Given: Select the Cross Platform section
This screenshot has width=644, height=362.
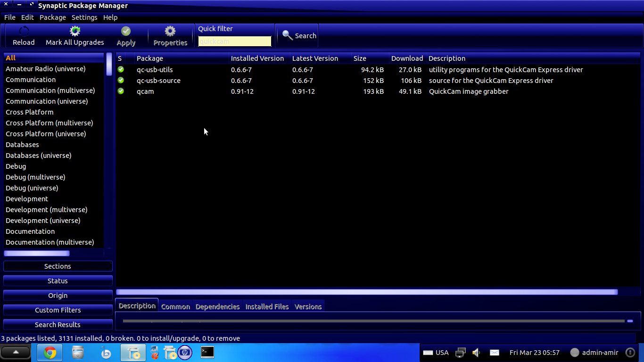Looking at the screenshot, I should [x=54, y=112].
